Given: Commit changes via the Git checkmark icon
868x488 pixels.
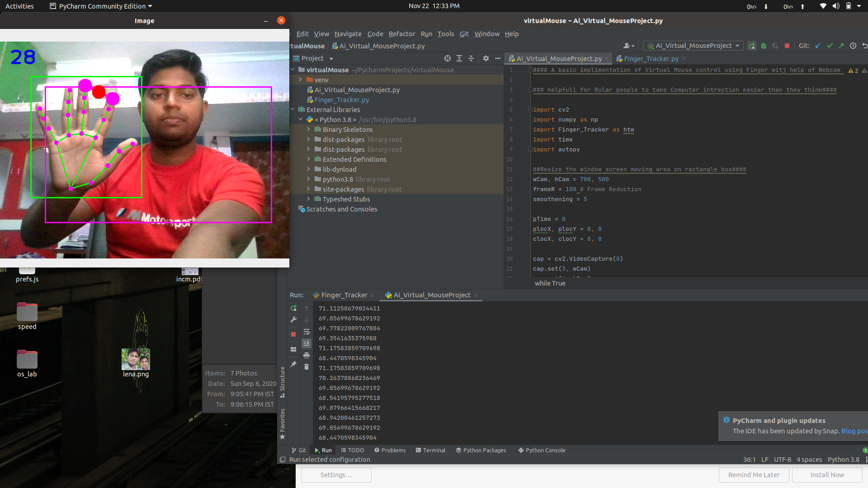Looking at the screenshot, I should coord(830,46).
